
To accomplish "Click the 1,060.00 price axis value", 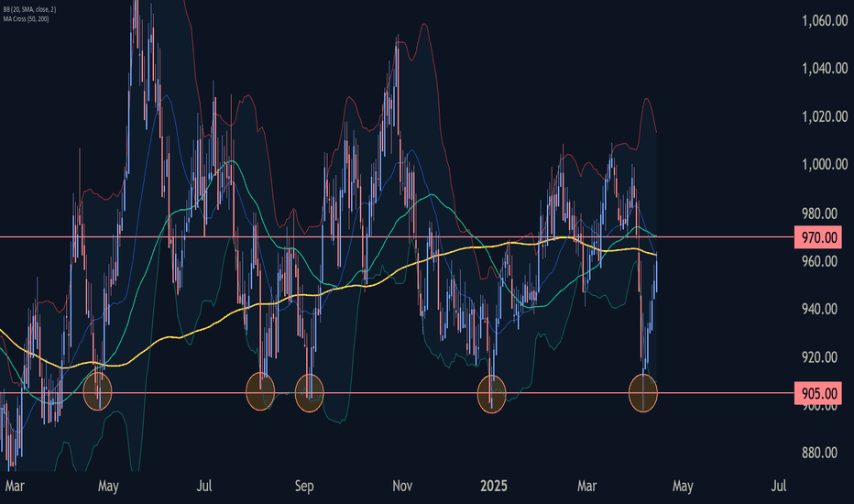I will tap(825, 21).
